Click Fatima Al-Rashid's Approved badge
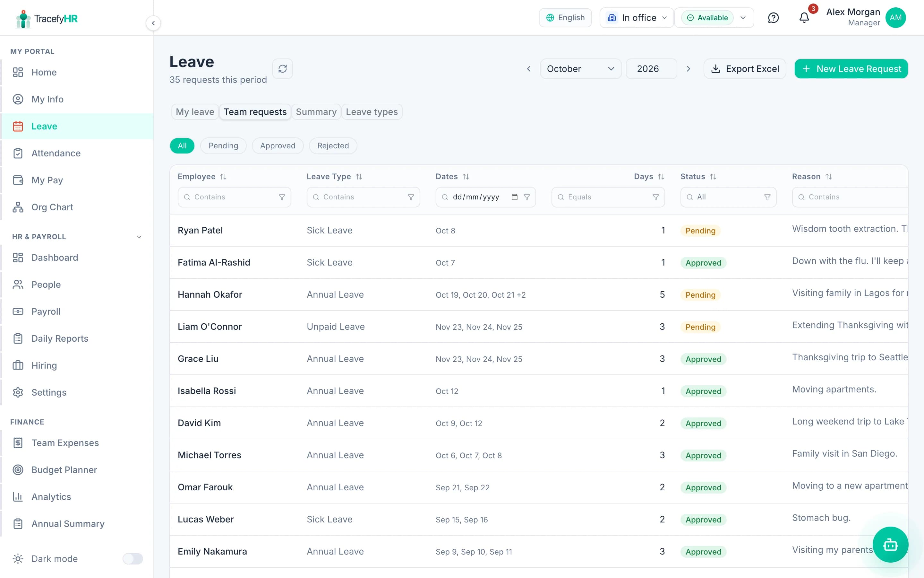Screen dimensions: 924x578 (x=703, y=263)
